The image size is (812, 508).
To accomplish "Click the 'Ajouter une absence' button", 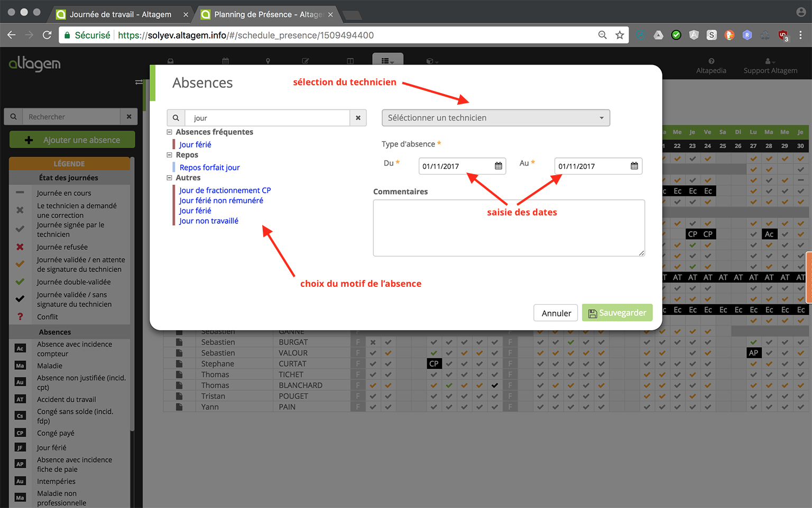I will (x=72, y=140).
